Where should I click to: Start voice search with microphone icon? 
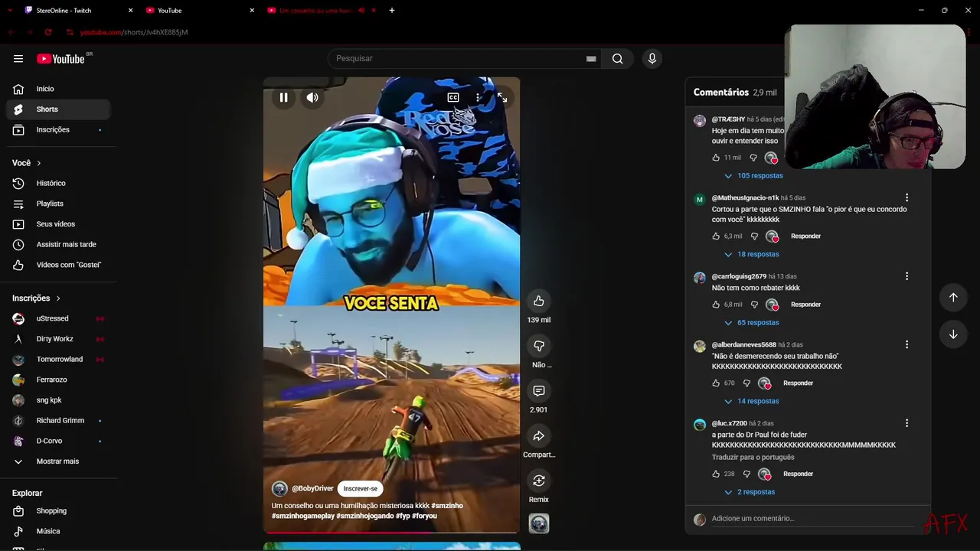[x=652, y=58]
